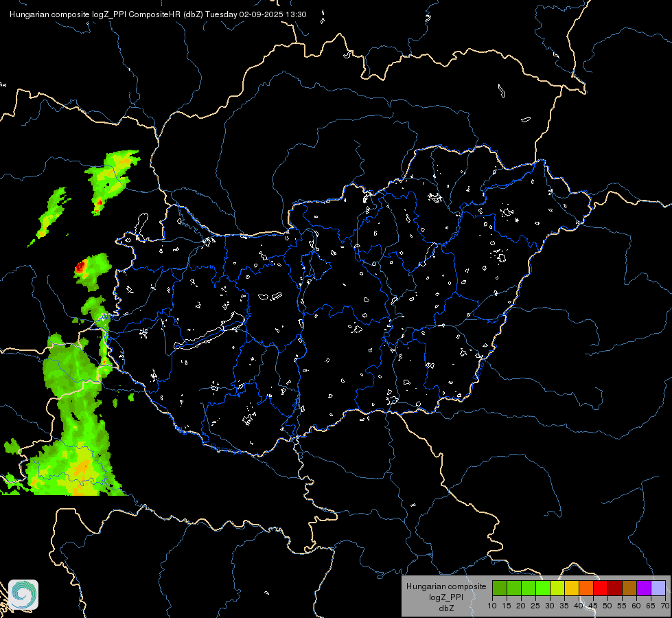Click the 20–25 dBZ green legend swatch
Screen dimensions: 672x618
point(529,588)
